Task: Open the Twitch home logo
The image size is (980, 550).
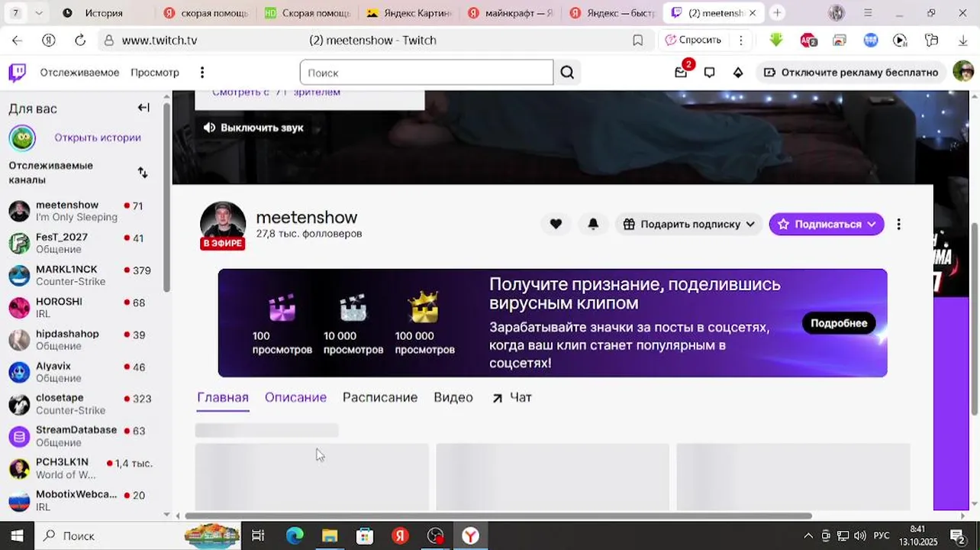Action: coord(17,73)
